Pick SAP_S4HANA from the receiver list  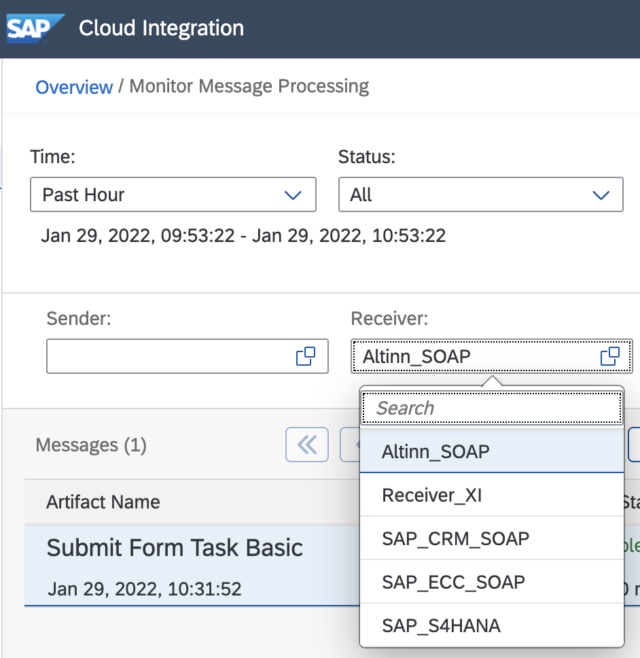491,626
